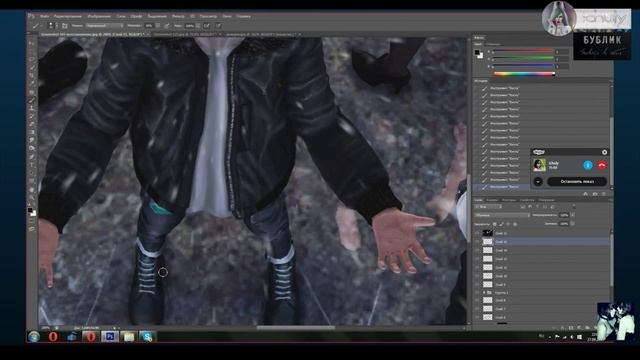Click the canvas horizontal scrollbar

point(296,327)
